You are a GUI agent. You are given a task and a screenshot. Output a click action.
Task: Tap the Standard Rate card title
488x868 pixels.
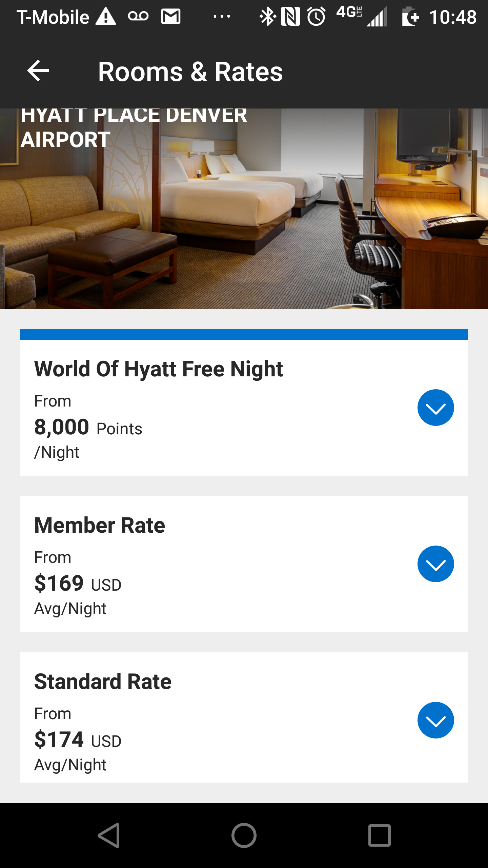pos(103,682)
